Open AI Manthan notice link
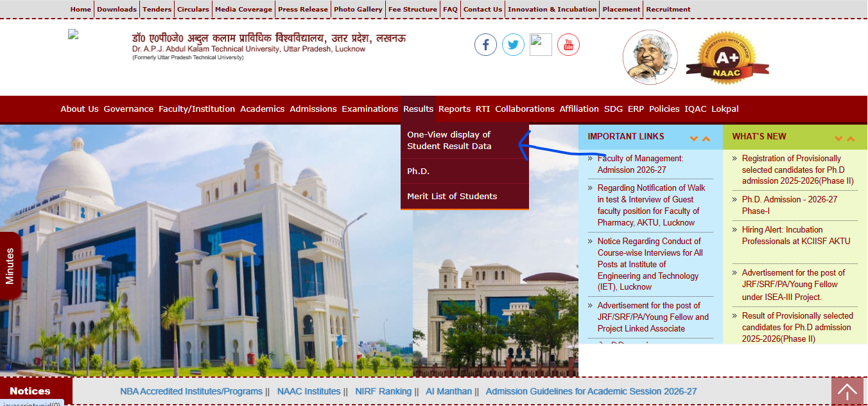 (449, 391)
